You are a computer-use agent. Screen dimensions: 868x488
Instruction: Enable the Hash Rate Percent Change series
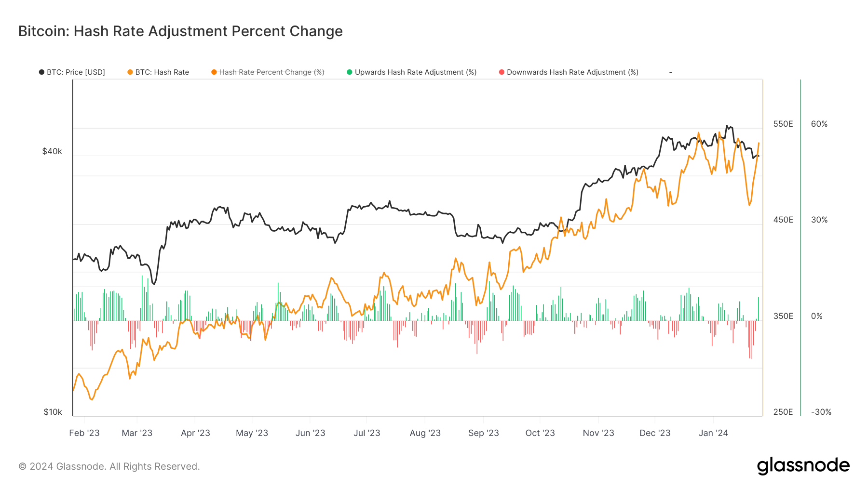pos(271,72)
